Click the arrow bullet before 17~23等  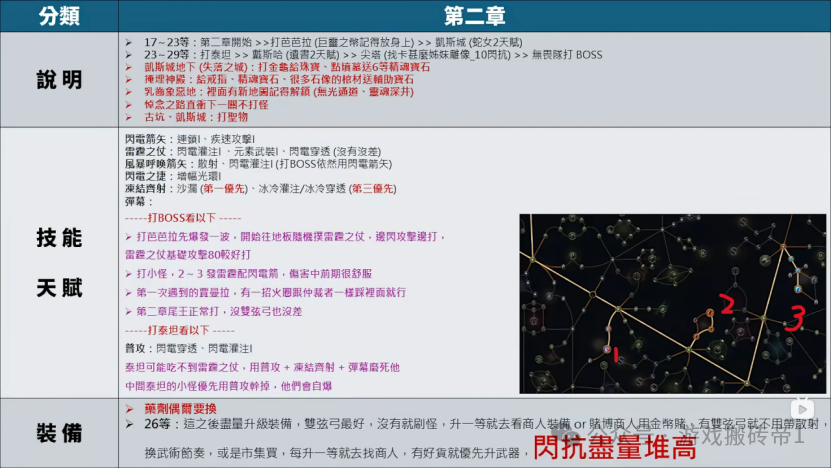[x=129, y=42]
